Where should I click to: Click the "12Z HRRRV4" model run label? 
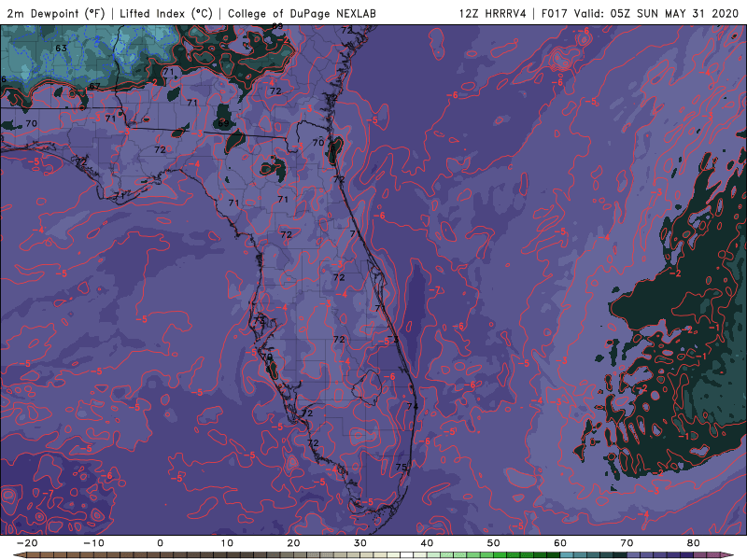(x=493, y=13)
